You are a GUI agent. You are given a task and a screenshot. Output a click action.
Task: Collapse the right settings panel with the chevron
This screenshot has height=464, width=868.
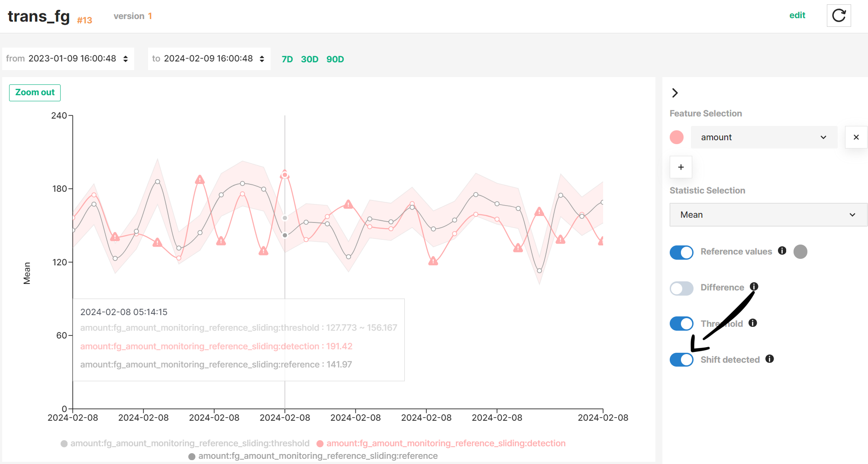(x=674, y=93)
